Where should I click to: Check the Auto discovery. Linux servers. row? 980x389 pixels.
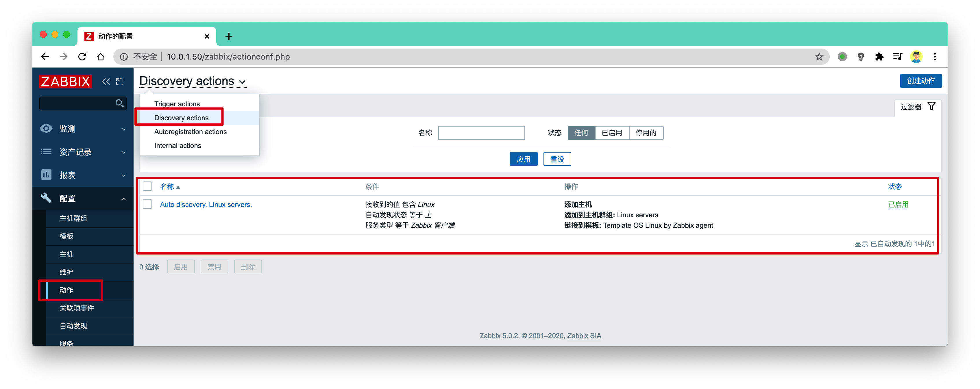point(148,204)
